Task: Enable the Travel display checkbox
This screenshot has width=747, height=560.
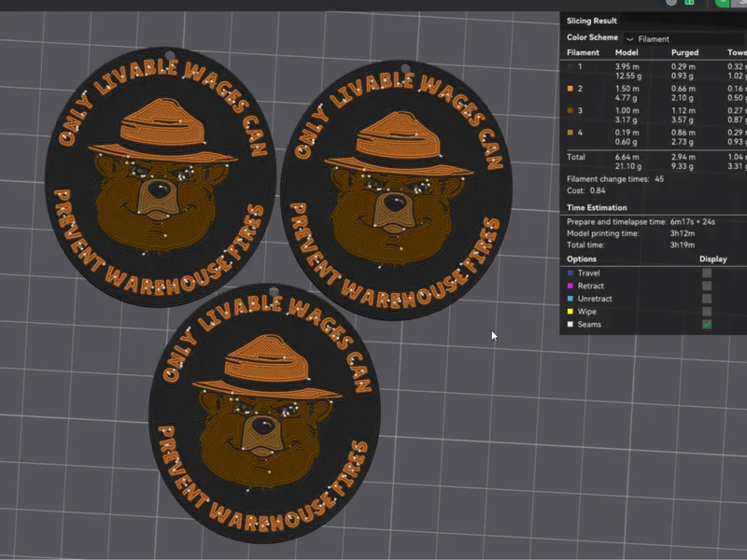Action: pyautogui.click(x=707, y=273)
